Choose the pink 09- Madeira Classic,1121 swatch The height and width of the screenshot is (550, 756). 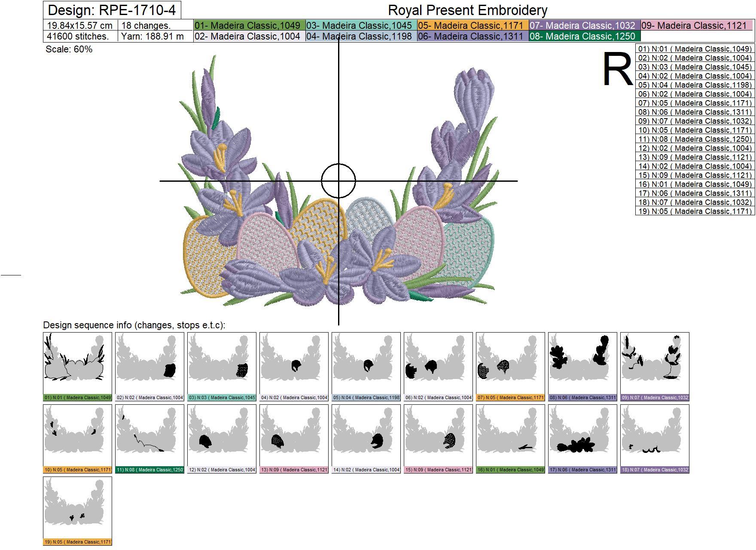(696, 25)
